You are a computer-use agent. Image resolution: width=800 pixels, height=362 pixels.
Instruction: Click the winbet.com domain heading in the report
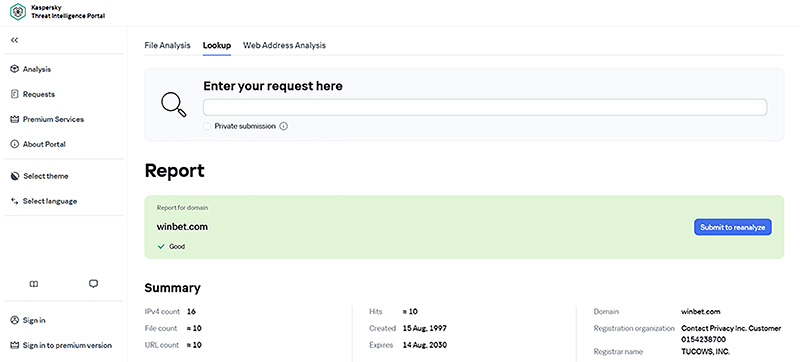point(182,227)
